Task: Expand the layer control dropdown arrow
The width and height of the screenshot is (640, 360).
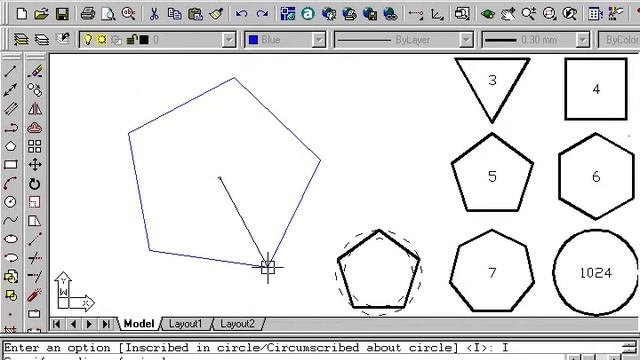Action: coord(229,40)
